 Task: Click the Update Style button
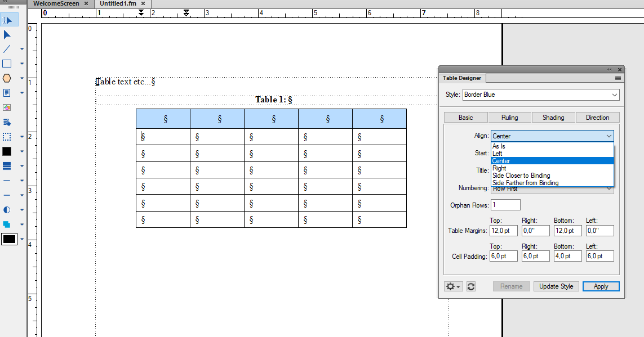point(556,286)
